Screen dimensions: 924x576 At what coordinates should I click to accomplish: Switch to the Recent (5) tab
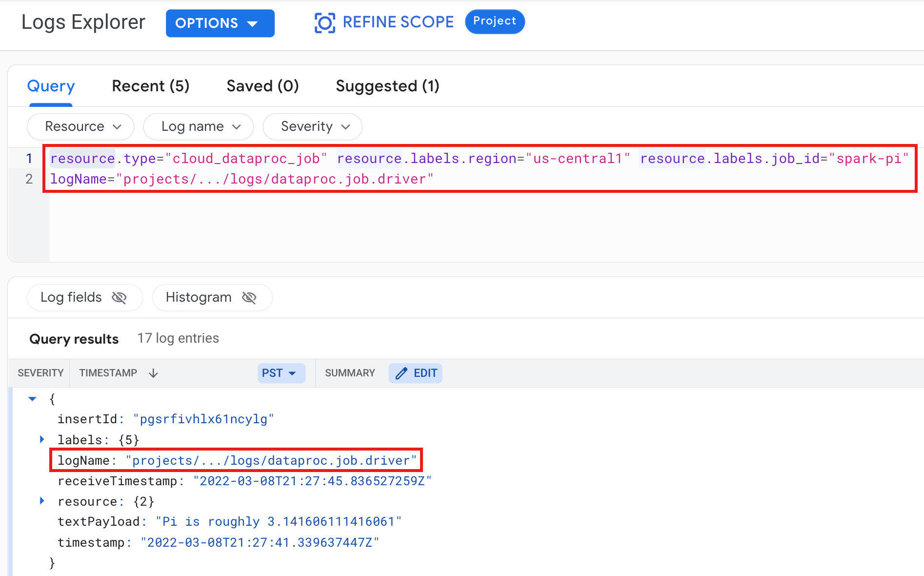click(150, 86)
